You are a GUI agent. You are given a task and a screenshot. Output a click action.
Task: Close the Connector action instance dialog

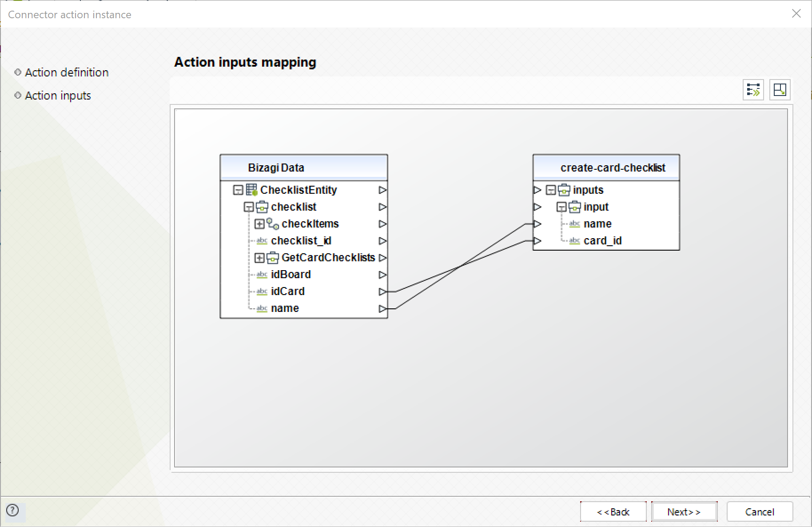click(x=796, y=14)
